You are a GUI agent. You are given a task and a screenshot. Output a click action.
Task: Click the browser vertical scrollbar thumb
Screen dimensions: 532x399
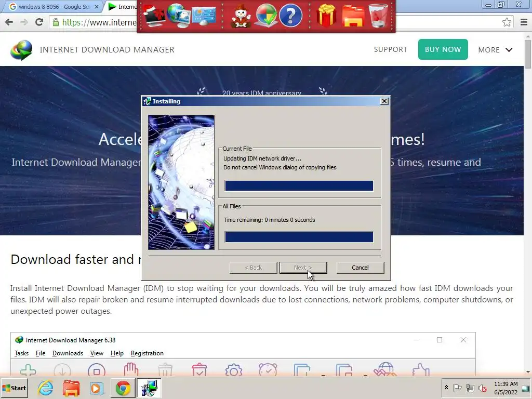[x=528, y=54]
